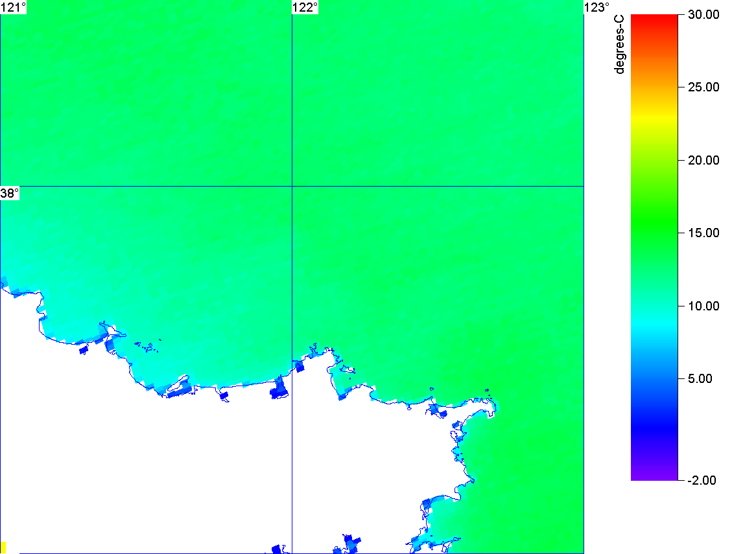Click the 123° longitude label
Viewport: 756px width, 554px height.
597,7
